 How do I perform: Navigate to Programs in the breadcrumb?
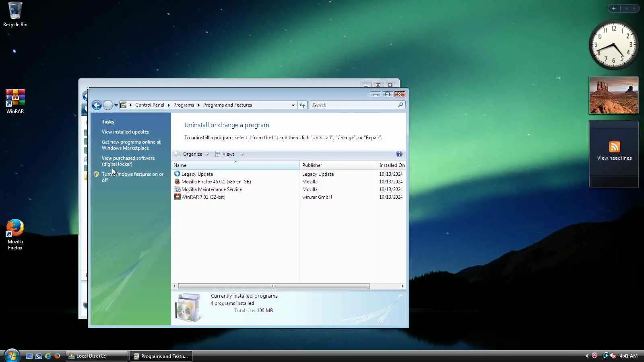click(184, 105)
